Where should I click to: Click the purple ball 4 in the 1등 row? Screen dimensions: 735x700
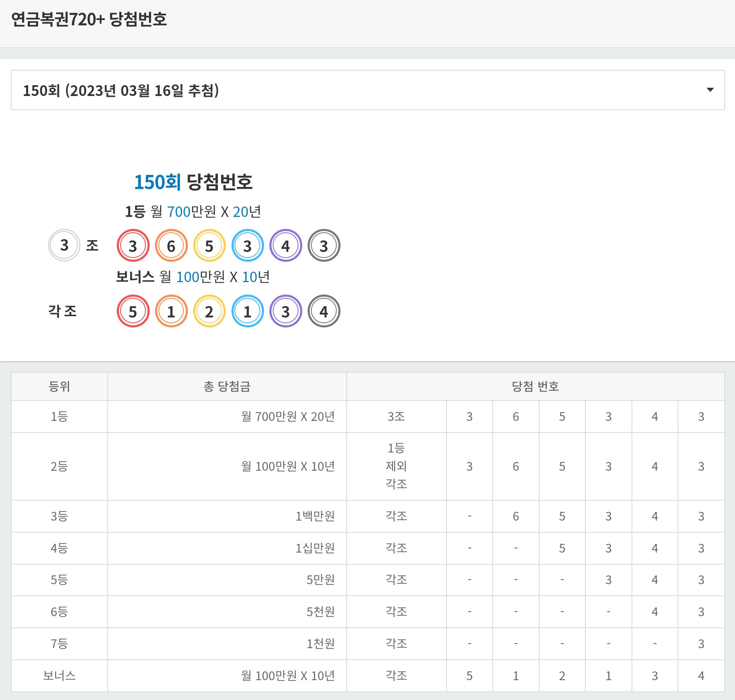click(x=286, y=246)
